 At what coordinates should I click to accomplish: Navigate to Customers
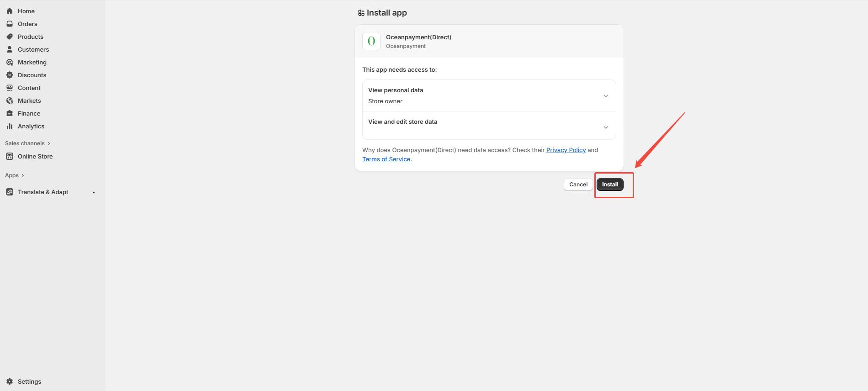(x=33, y=49)
